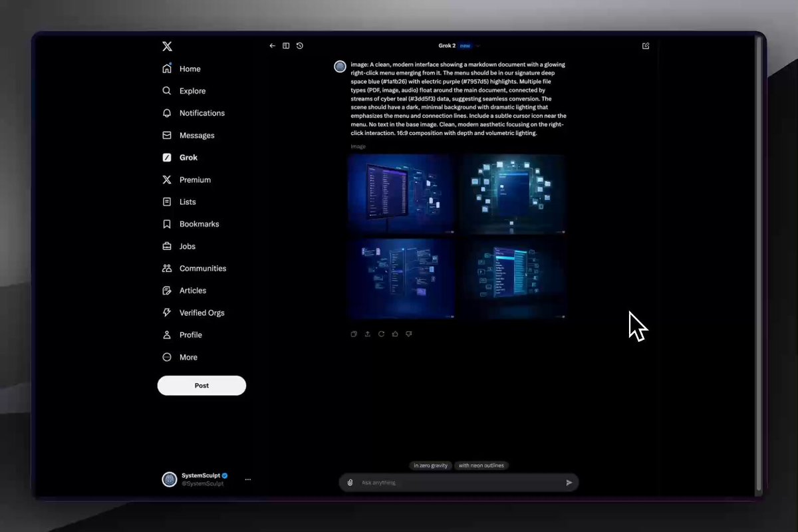The image size is (798, 532).
Task: Copy the response using the copy icon
Action: pyautogui.click(x=354, y=334)
